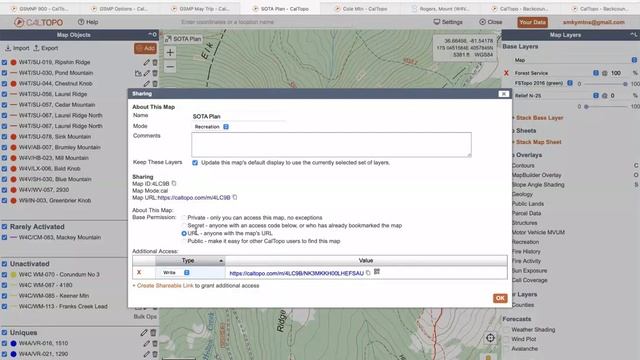Show QR code for the Write link
This screenshot has height=360, width=640.
tap(377, 271)
